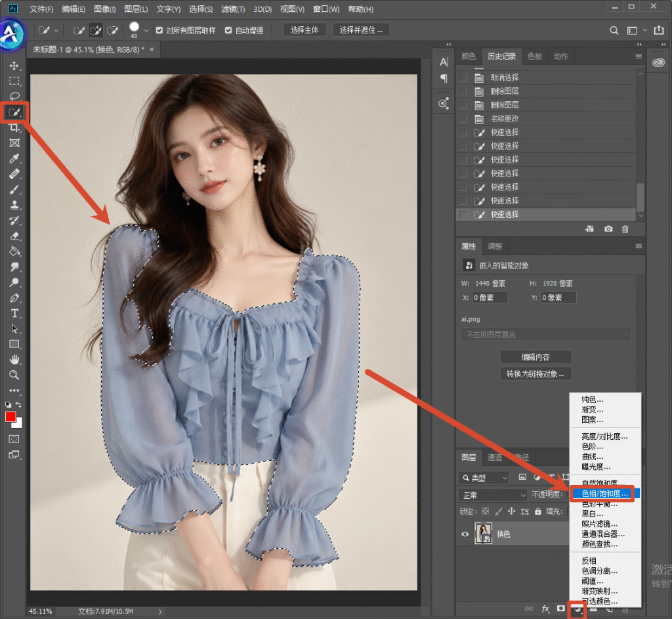Click 选择主体 button
672x619 pixels.
coord(304,30)
